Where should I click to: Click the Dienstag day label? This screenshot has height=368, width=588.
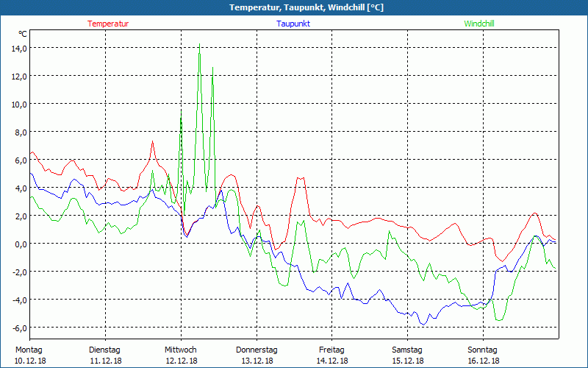click(x=104, y=350)
